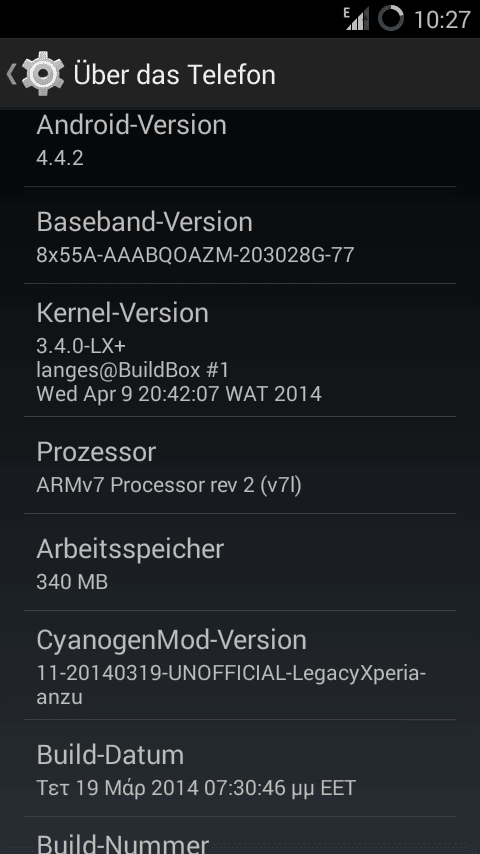Screen dimensions: 480x854
Task: Tap the LegacyXperia-anzu version string
Action: pyautogui.click(x=231, y=685)
